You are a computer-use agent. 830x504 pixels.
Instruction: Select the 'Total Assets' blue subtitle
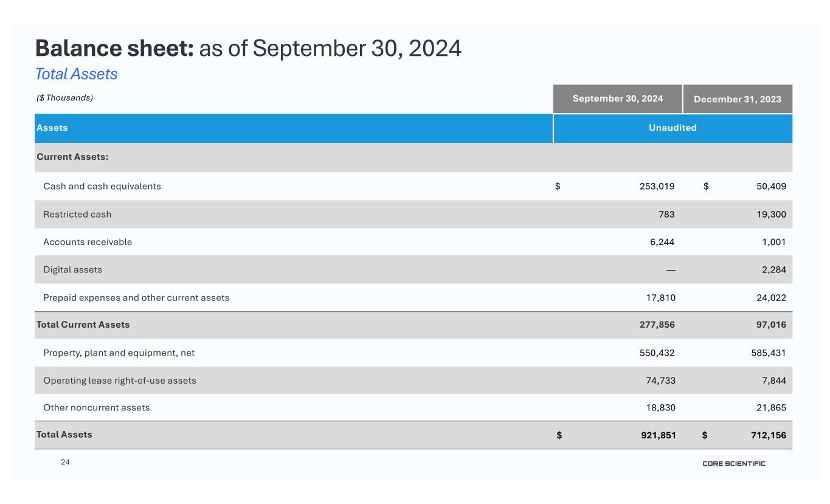pyautogui.click(x=76, y=74)
